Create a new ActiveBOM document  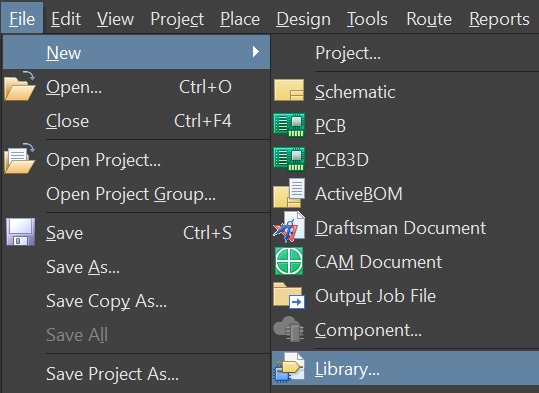click(x=405, y=194)
